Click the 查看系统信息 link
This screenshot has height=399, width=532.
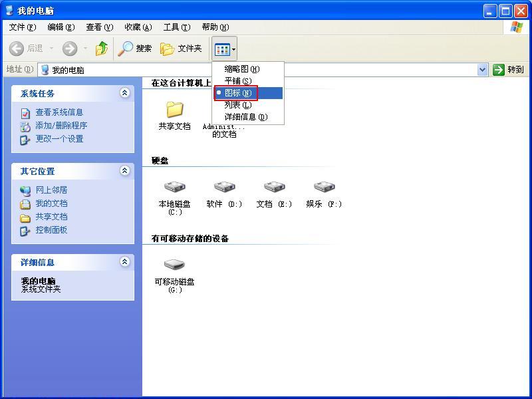pyautogui.click(x=59, y=112)
